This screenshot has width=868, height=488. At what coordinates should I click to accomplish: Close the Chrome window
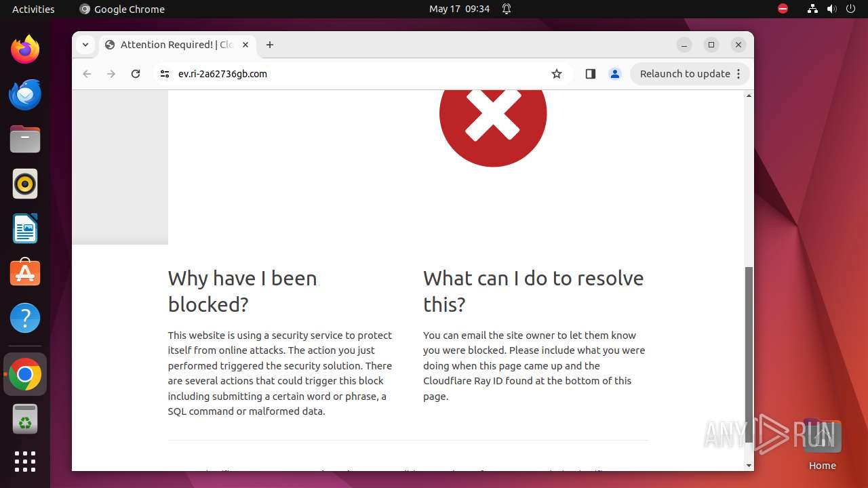(738, 45)
